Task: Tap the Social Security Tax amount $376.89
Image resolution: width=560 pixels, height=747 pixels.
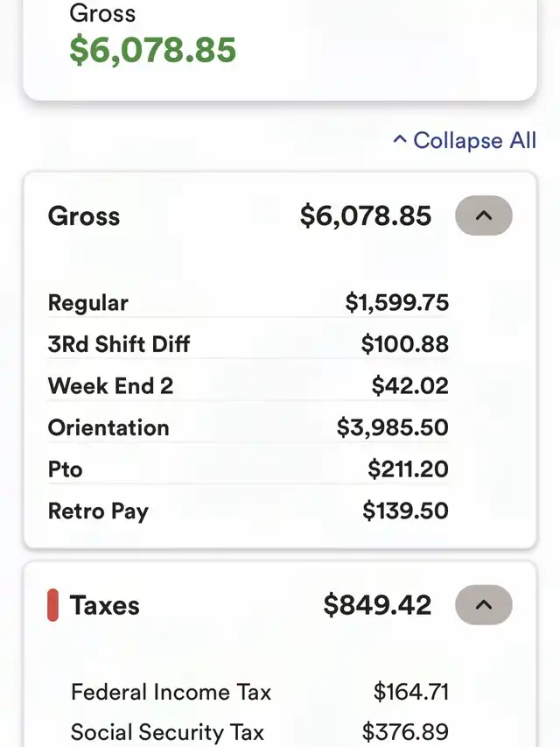Action: (x=405, y=732)
